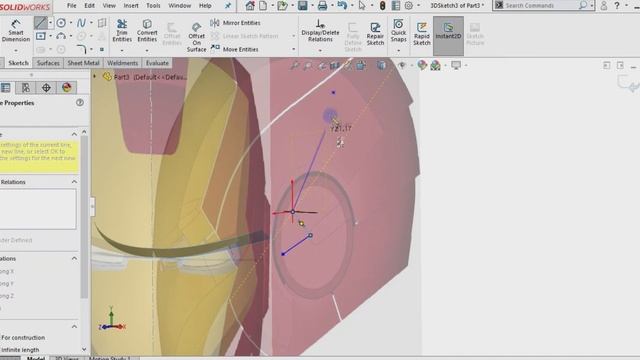
Task: Click the Convert Entities tool
Action: (x=147, y=31)
